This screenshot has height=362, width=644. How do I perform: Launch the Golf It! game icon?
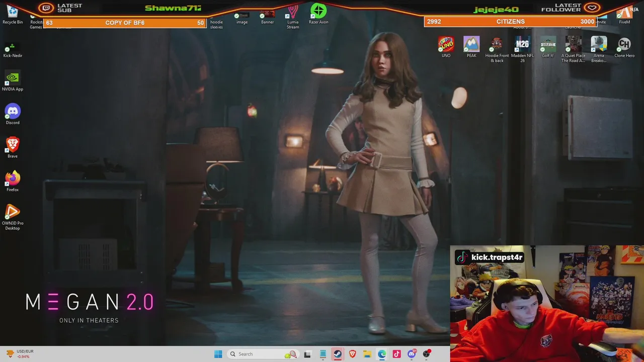[548, 47]
